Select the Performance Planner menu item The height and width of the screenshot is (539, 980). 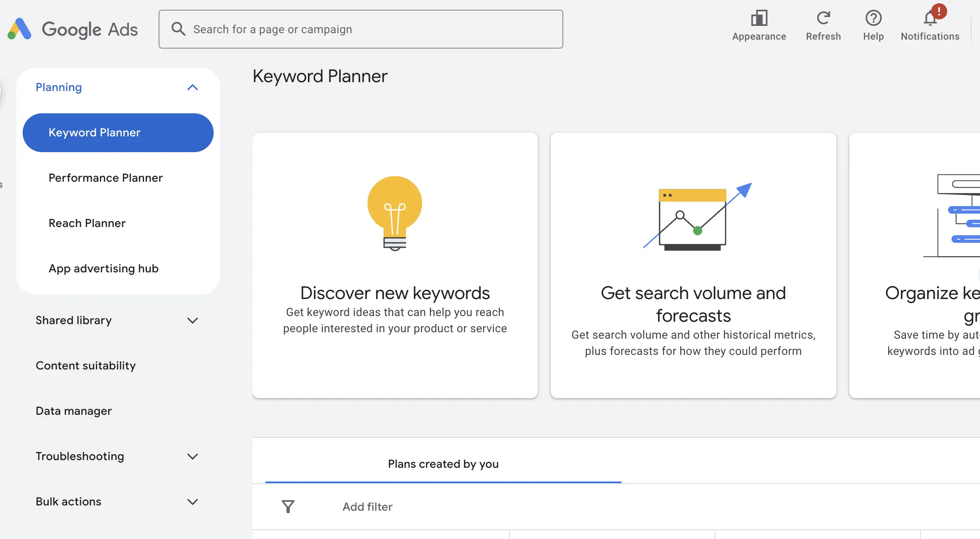(x=106, y=178)
